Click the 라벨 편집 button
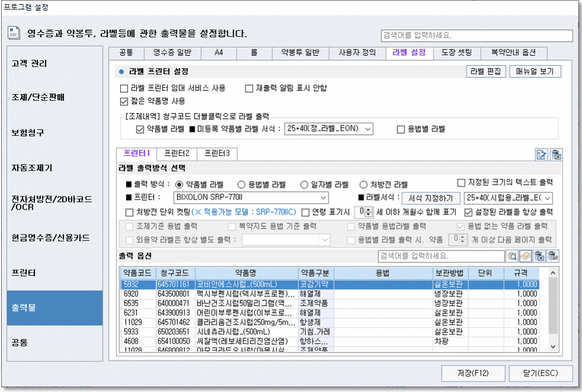582x392 pixels. [485, 72]
